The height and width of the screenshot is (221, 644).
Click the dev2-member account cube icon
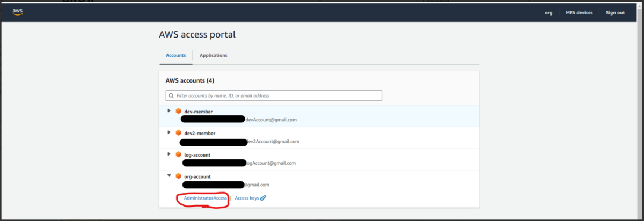(178, 132)
